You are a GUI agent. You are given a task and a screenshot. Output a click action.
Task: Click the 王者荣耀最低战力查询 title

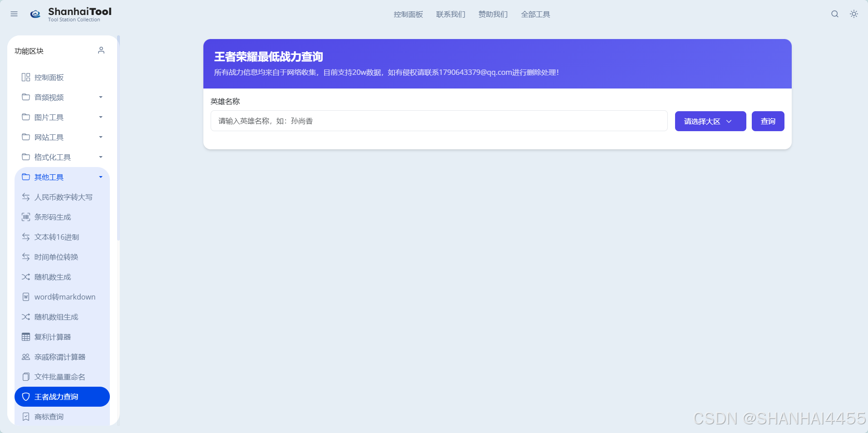click(269, 57)
